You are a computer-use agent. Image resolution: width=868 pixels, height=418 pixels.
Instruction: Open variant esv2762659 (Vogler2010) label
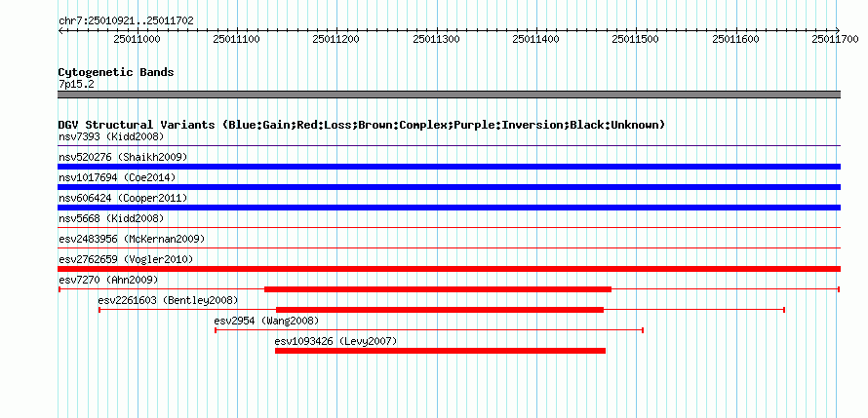(x=126, y=259)
